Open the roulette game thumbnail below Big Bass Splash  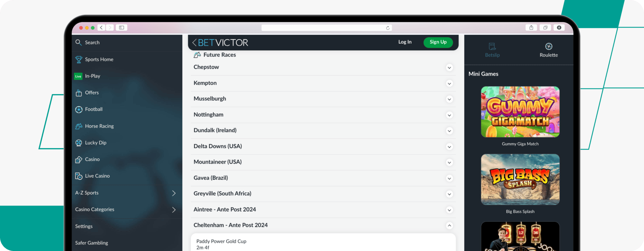coord(520,236)
